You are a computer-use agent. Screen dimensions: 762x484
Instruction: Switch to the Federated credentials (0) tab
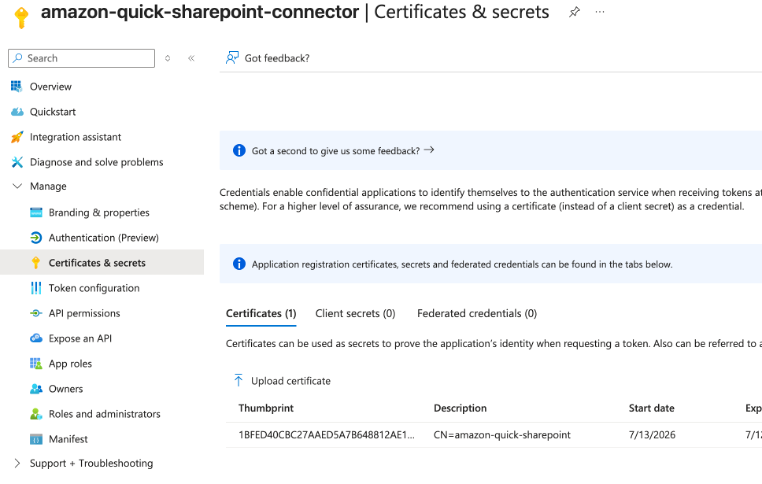pos(477,313)
